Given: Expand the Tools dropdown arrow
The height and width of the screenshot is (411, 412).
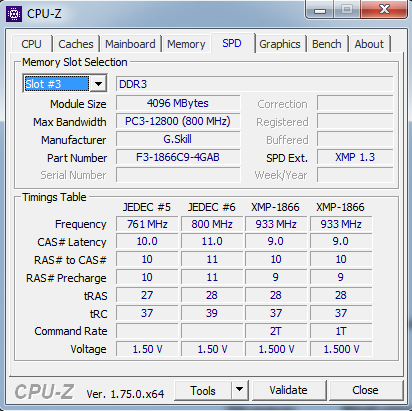Looking at the screenshot, I should pos(240,390).
